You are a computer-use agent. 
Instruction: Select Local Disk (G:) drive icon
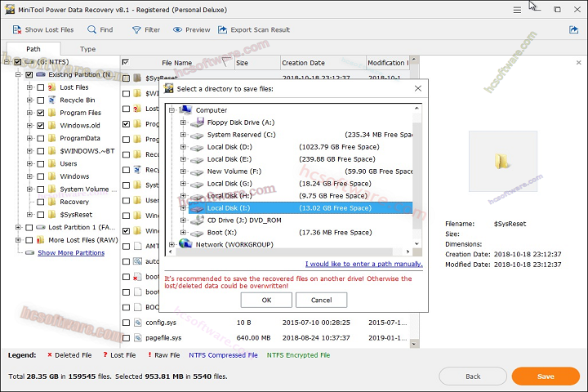point(197,184)
